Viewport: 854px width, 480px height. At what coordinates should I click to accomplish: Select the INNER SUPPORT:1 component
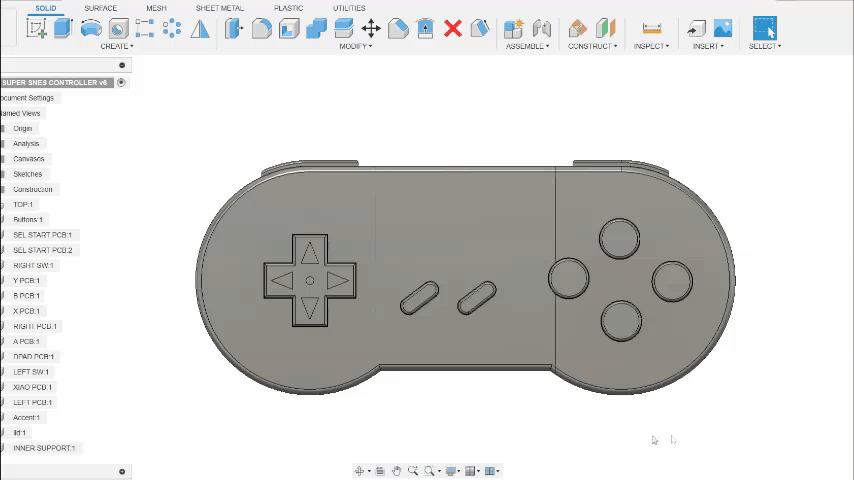(x=44, y=448)
